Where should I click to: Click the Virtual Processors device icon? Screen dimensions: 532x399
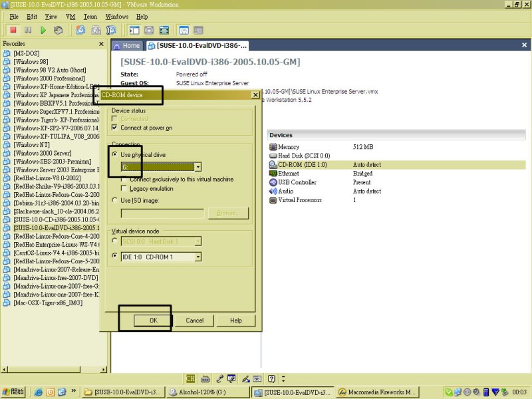(273, 200)
